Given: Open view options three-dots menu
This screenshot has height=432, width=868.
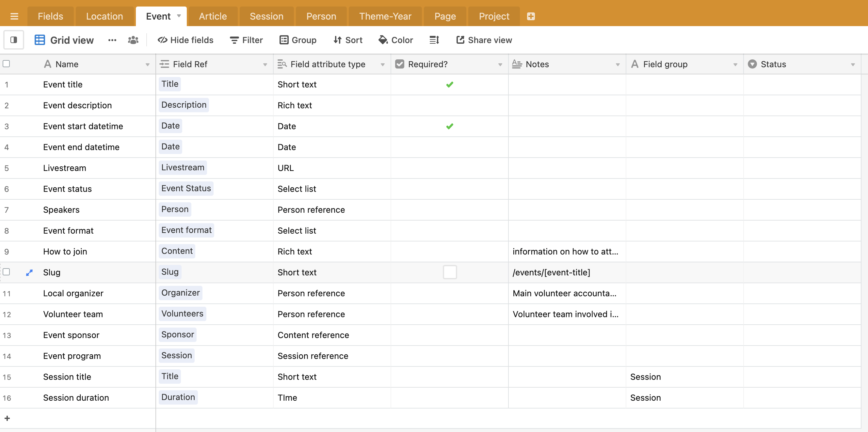Looking at the screenshot, I should tap(112, 40).
